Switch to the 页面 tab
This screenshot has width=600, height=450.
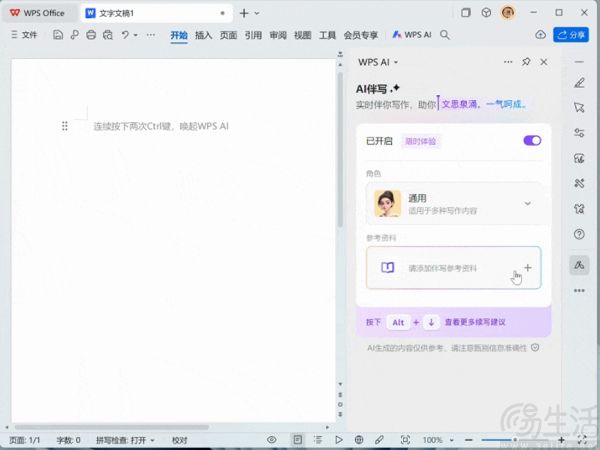point(228,35)
